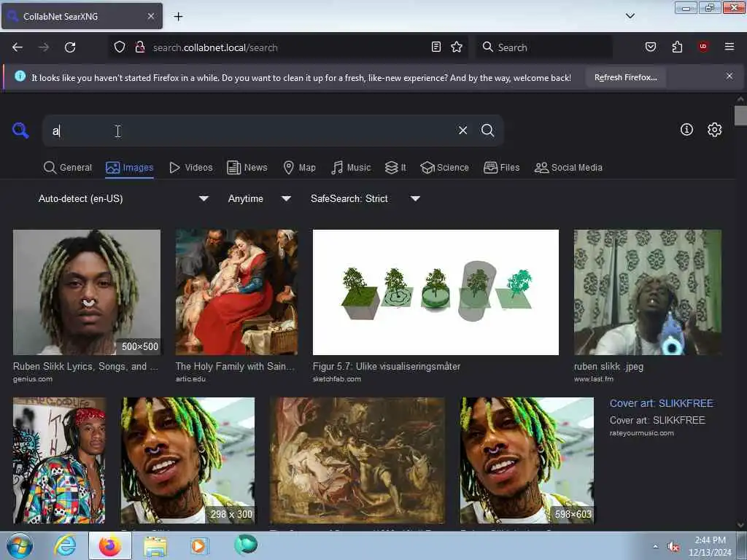The height and width of the screenshot is (560, 747).
Task: Click the address bar URL
Action: point(215,47)
